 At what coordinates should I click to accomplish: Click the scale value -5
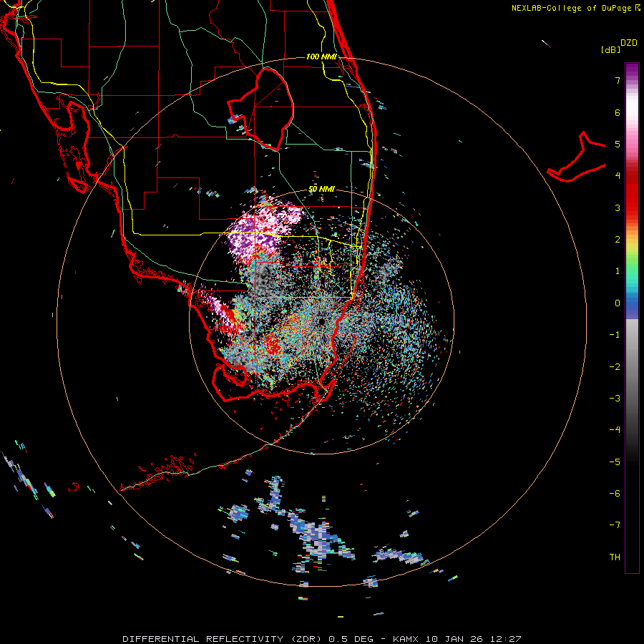615,462
